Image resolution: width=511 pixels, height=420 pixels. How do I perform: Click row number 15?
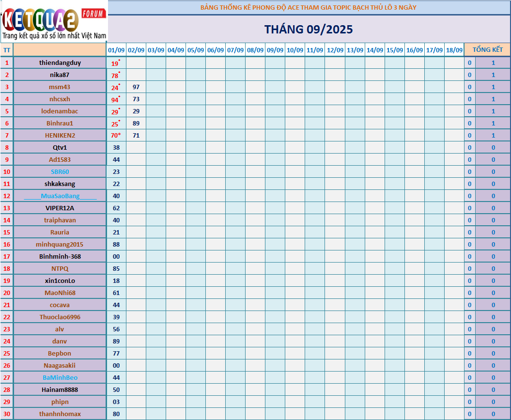coord(7,233)
